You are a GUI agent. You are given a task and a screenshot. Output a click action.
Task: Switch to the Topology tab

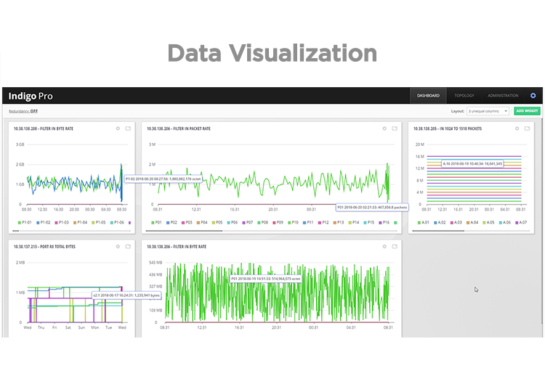pyautogui.click(x=464, y=96)
